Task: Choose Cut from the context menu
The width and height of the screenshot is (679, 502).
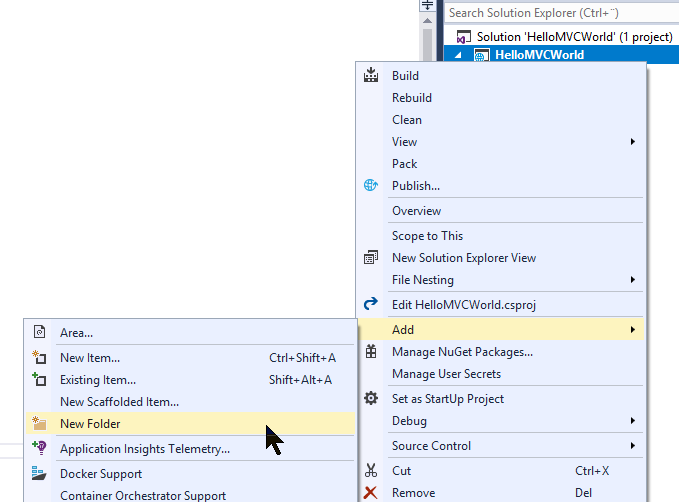Action: (x=501, y=471)
